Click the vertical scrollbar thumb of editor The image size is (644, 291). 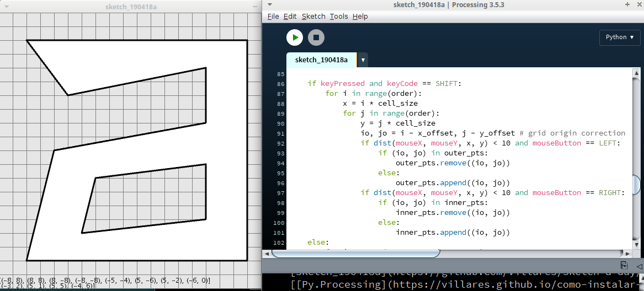(638, 185)
